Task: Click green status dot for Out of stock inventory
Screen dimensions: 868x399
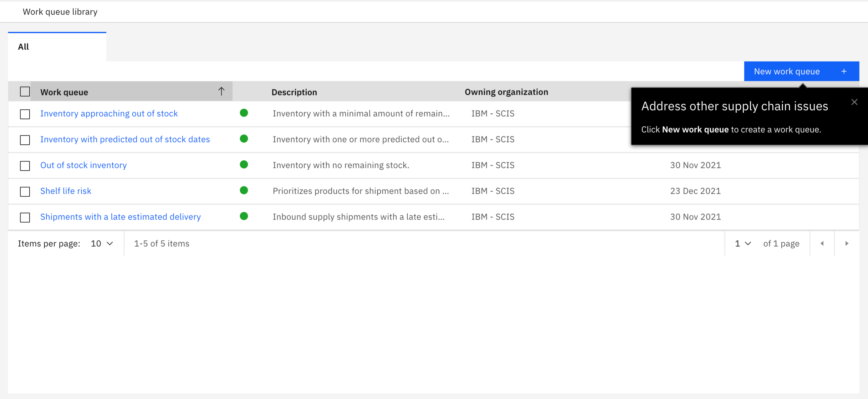Action: point(244,165)
